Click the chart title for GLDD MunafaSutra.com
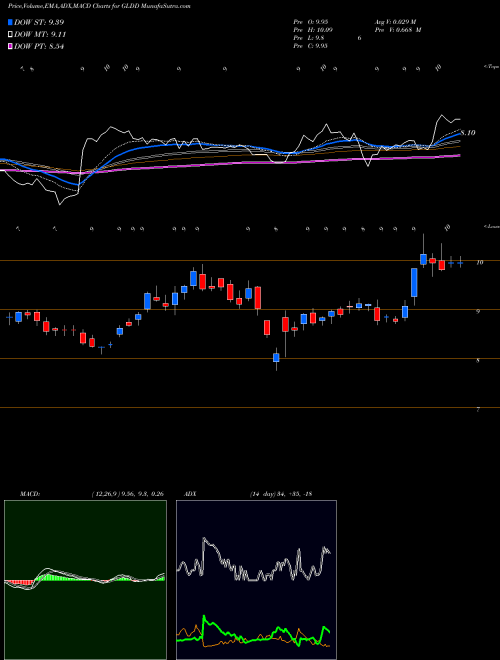500x660 pixels. pos(99,6)
